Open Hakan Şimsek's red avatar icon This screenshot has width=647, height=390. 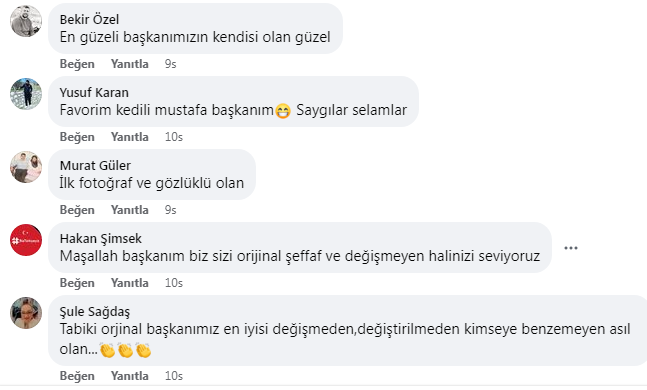(26, 240)
